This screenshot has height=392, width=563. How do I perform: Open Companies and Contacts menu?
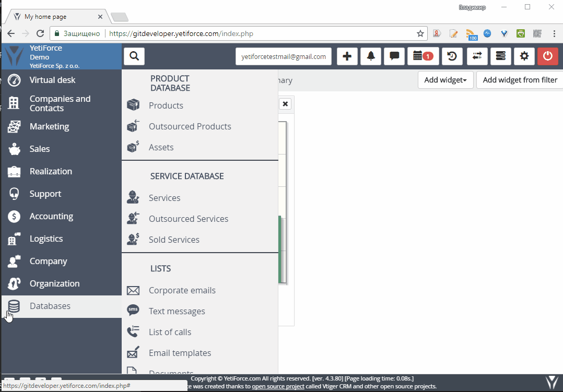click(62, 103)
